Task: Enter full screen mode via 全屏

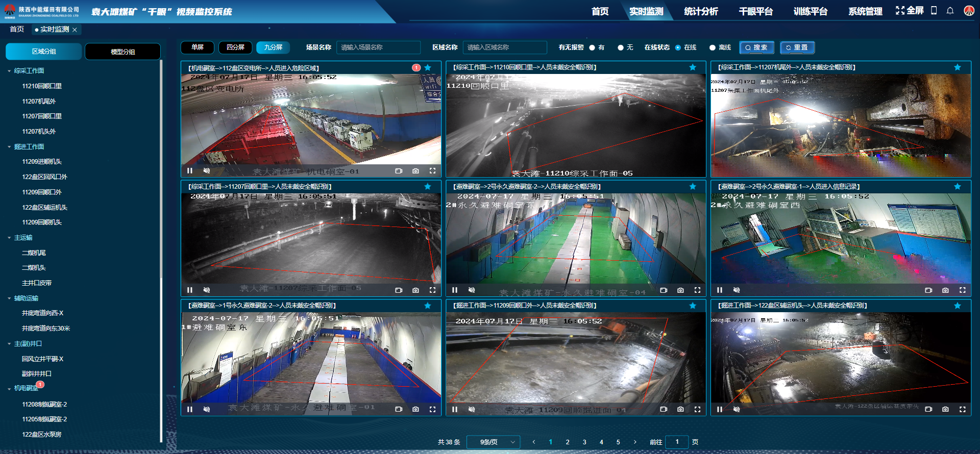Action: coord(910,11)
